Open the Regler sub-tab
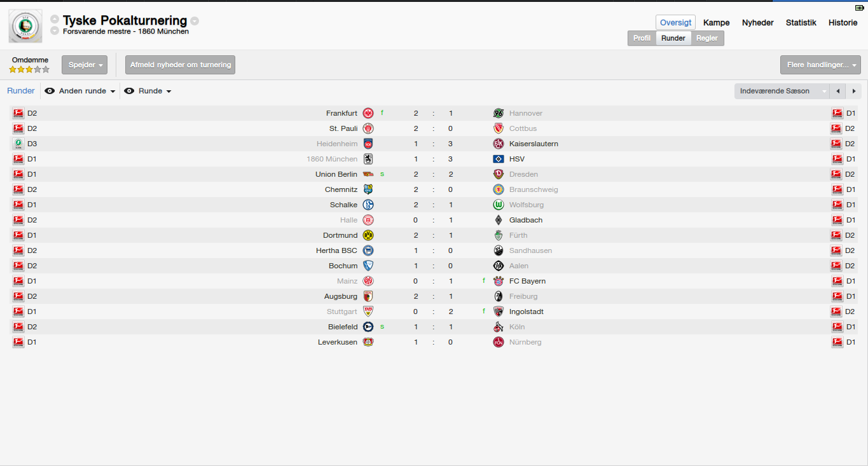The image size is (868, 466). pos(707,38)
